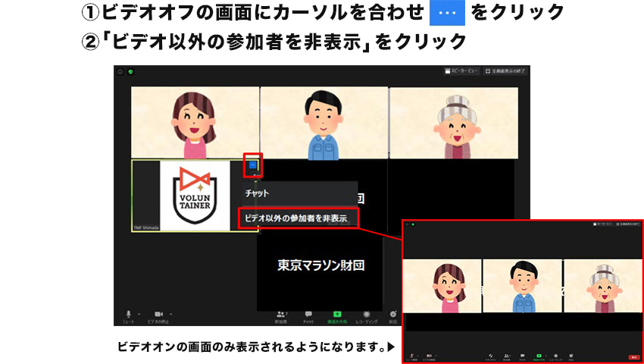644x364 pixels.
Task: Click the blue three-dots button on the VOLUNTAINER tile
Action: click(x=252, y=164)
